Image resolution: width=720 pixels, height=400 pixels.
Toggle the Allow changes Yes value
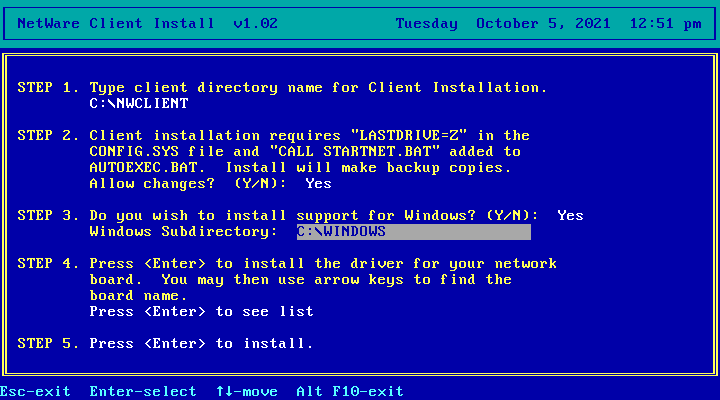click(x=318, y=184)
